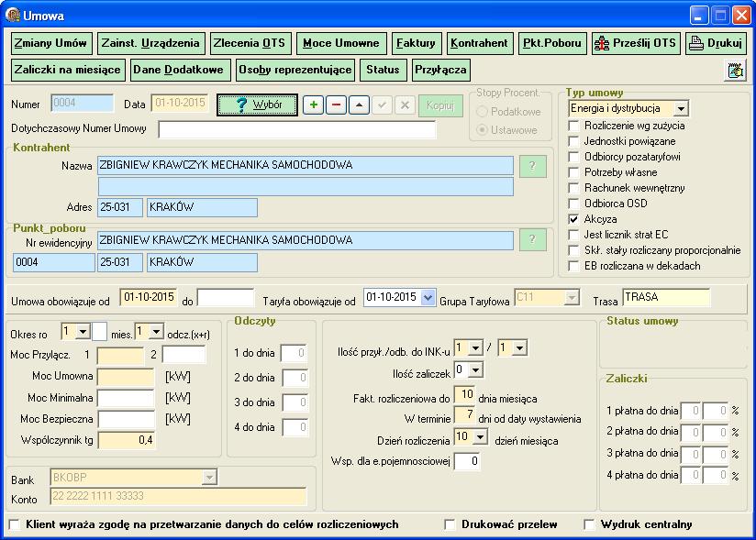Open the Kontrahent button in toolbar
Screen dimensions: 756x540
pyautogui.click(x=480, y=43)
